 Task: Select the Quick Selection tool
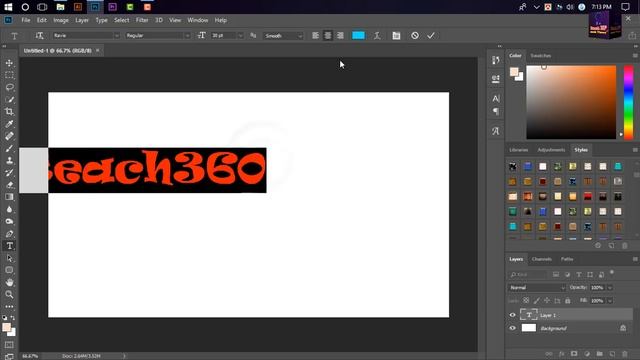9,100
